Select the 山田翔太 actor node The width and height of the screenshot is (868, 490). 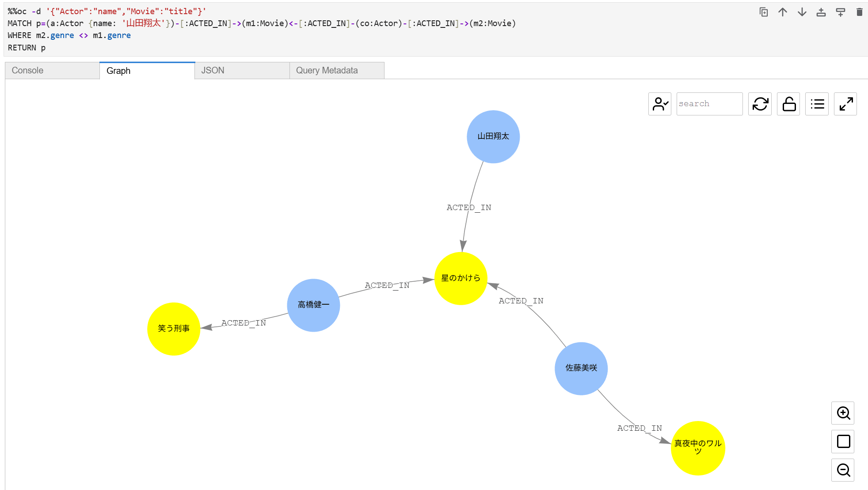[x=493, y=137]
